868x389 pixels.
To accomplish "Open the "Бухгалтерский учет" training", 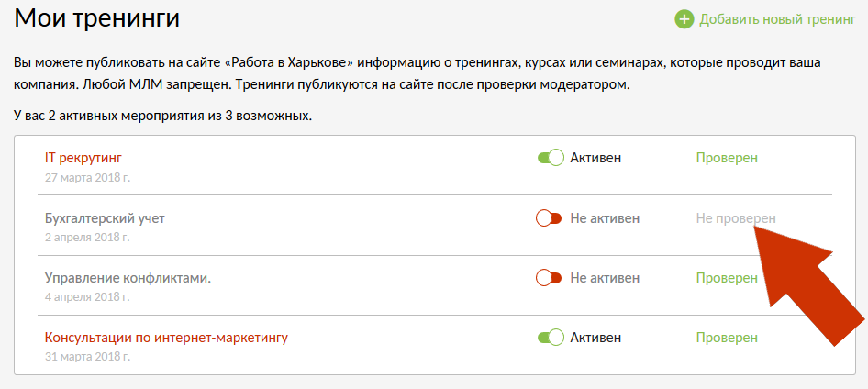I will click(x=105, y=218).
